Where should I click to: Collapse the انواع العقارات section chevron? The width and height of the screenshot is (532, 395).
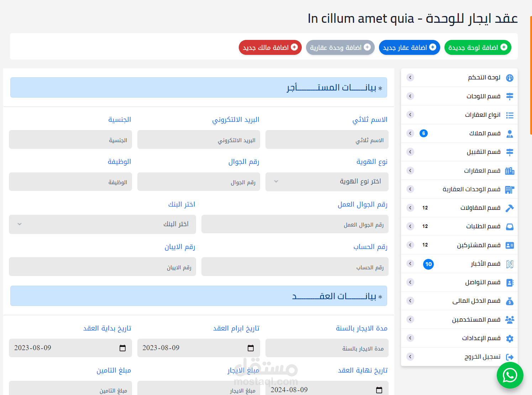pos(410,115)
